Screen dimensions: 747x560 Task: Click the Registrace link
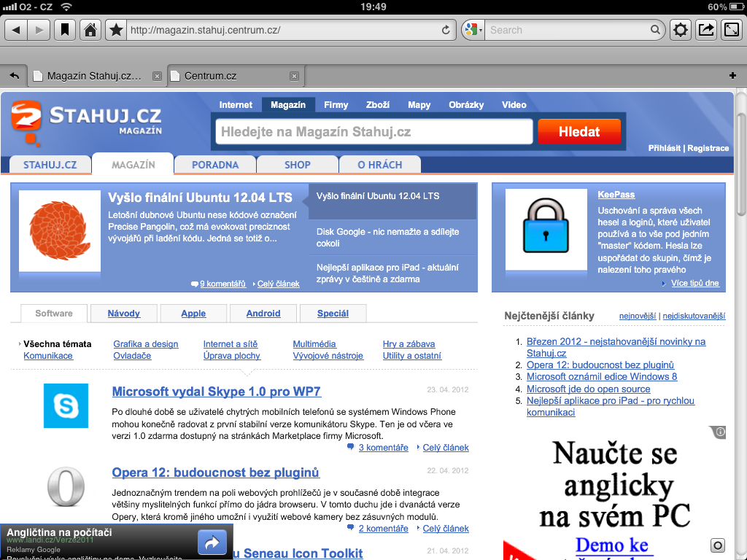(x=708, y=148)
